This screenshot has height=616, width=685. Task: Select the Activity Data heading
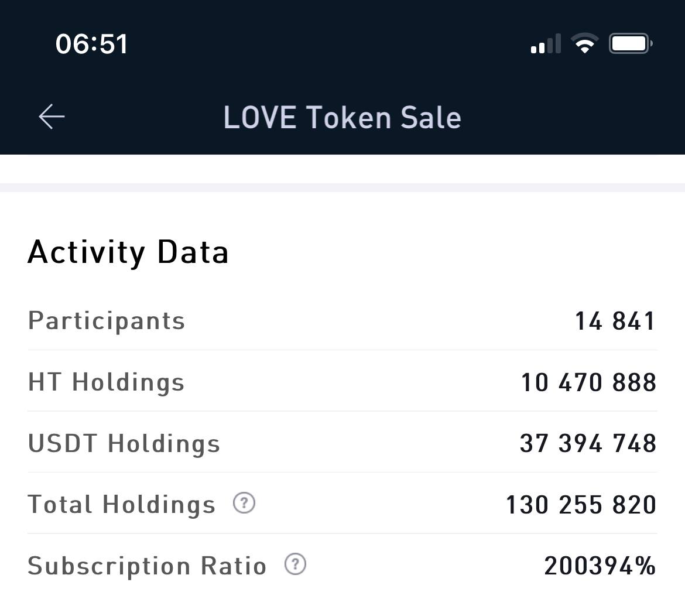point(128,252)
